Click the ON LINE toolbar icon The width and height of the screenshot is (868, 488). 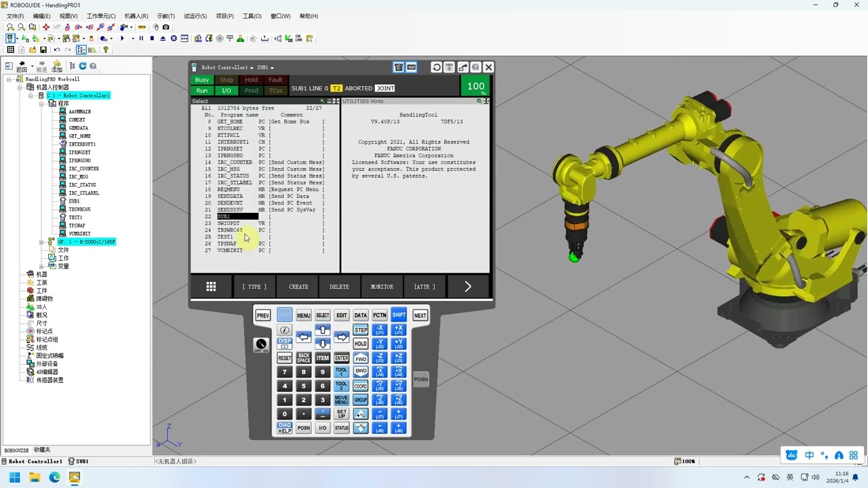298,39
